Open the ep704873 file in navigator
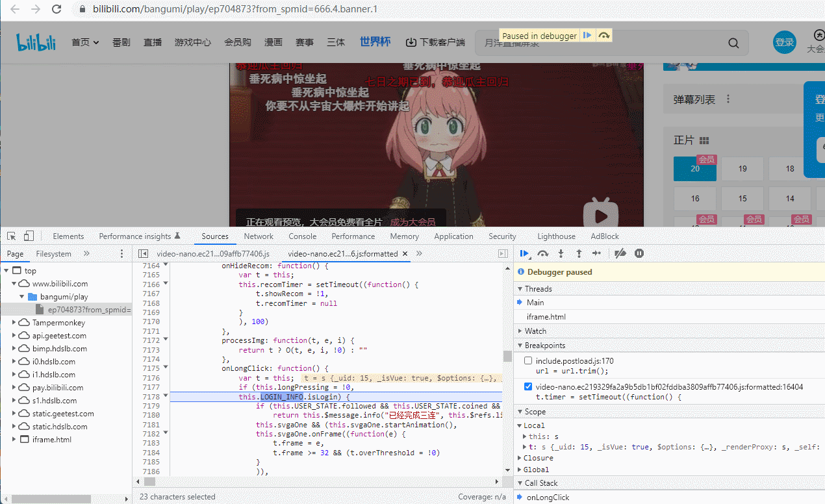Image resolution: width=825 pixels, height=504 pixels. point(89,310)
